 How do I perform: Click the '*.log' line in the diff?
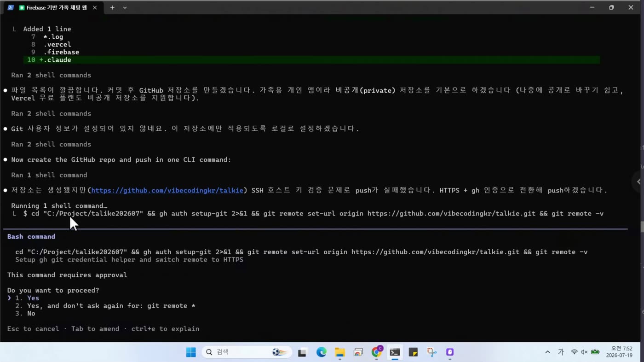(x=53, y=37)
